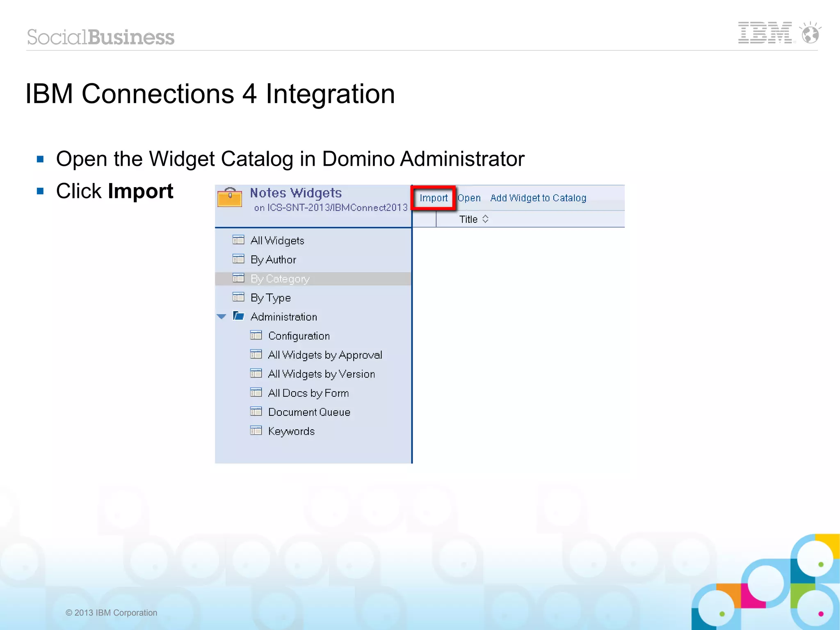Click the IBM logo on the slide
Screen dimensions: 840x630
click(765, 33)
